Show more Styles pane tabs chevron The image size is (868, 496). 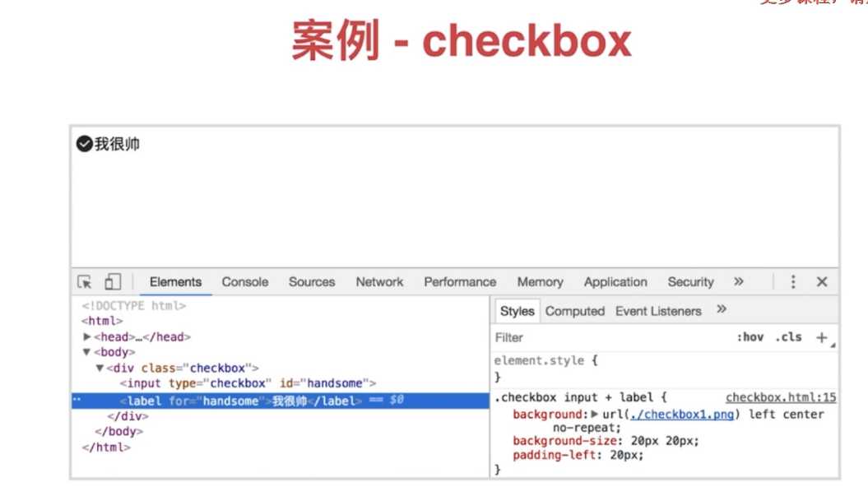[722, 309]
